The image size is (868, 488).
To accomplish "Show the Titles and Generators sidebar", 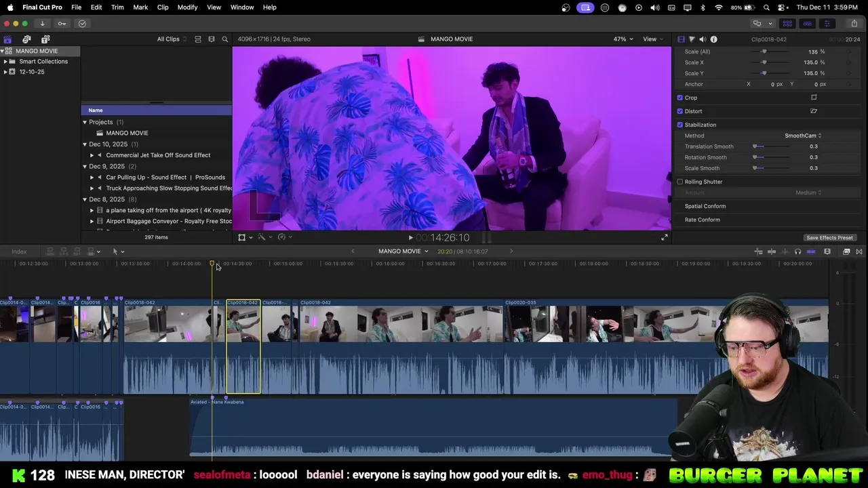I will pos(45,39).
